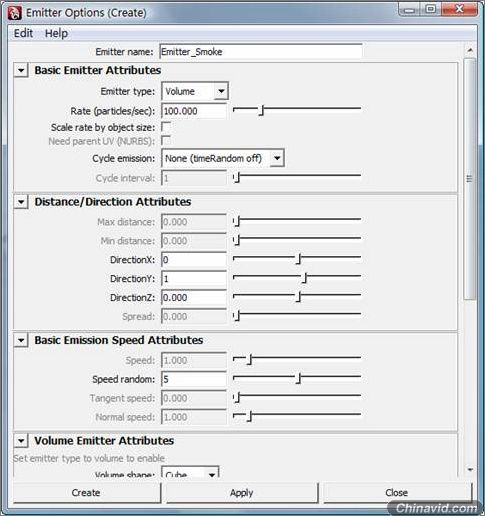This screenshot has width=485, height=516.
Task: Click the Rate (particles/sec) value field
Action: pos(194,111)
